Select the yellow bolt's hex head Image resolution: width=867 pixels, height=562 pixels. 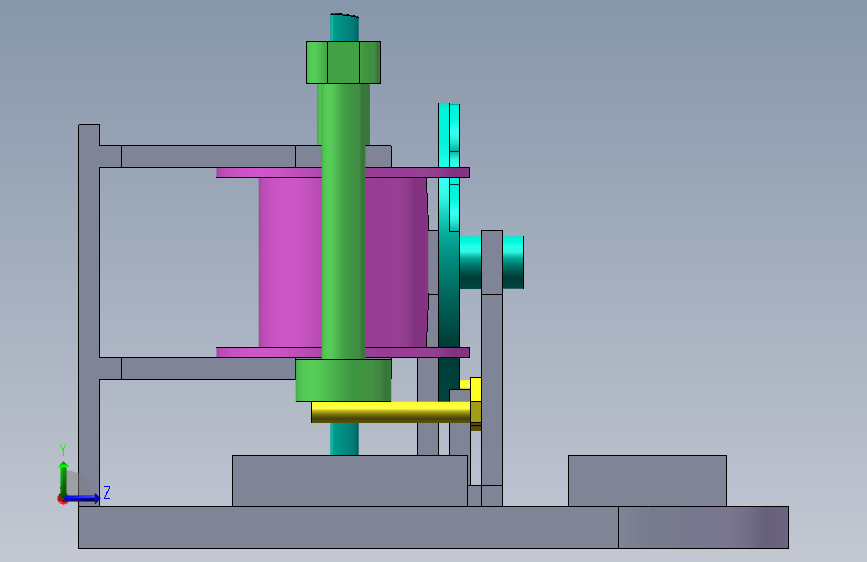pos(476,404)
